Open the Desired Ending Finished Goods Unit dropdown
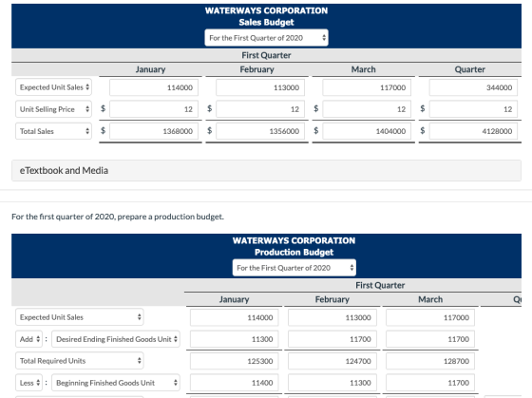The width and height of the screenshot is (532, 398). (x=116, y=339)
